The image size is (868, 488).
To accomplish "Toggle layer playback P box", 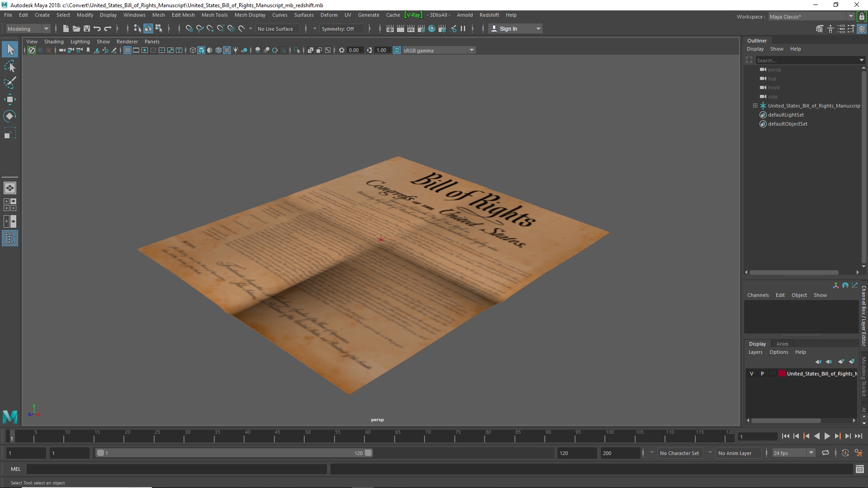I will (762, 374).
